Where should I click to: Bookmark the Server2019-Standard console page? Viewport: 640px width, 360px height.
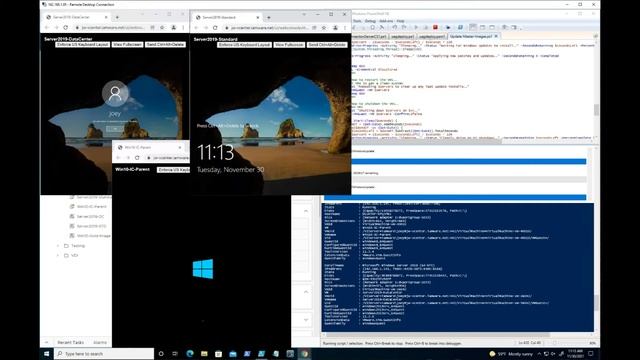324,28
